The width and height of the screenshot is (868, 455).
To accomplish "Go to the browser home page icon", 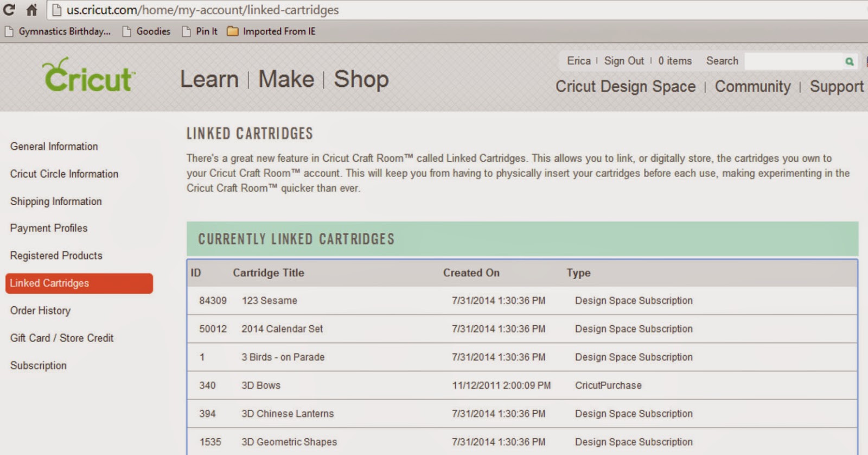I will [32, 10].
